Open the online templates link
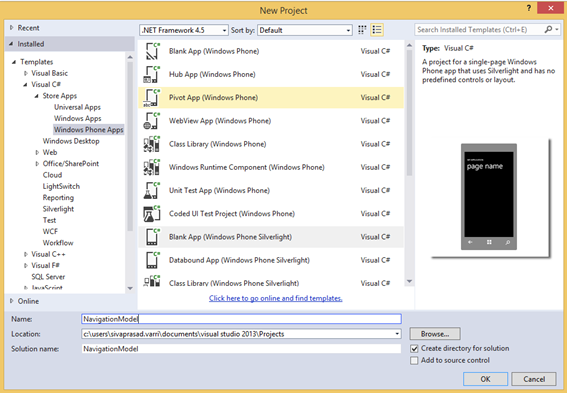 click(x=276, y=298)
